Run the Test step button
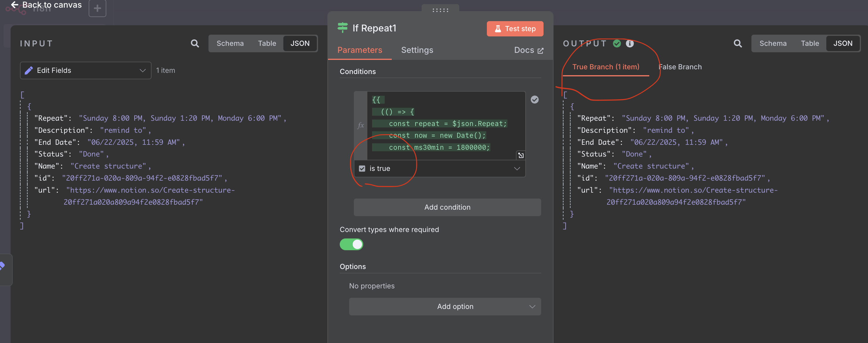This screenshot has width=868, height=343. [515, 29]
